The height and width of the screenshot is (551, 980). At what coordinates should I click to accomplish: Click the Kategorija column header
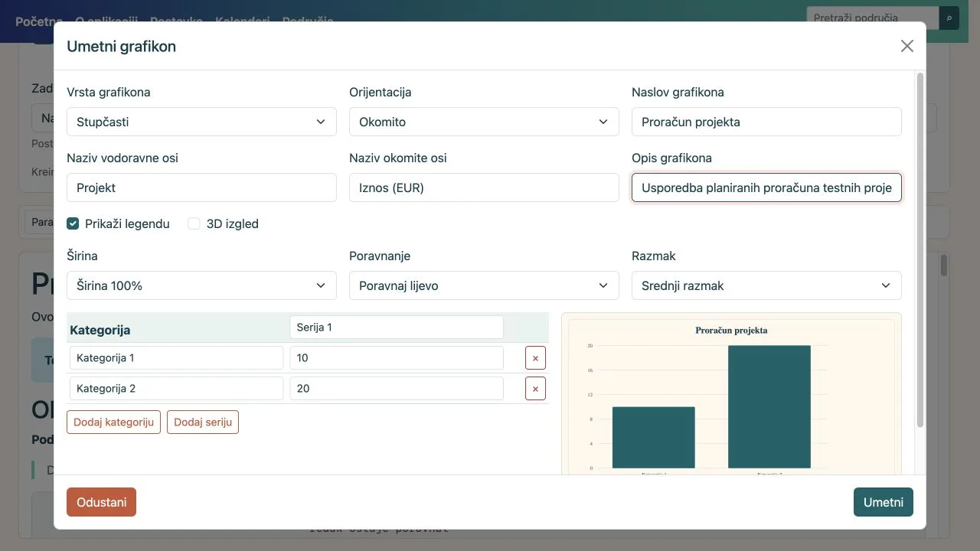[x=100, y=330]
